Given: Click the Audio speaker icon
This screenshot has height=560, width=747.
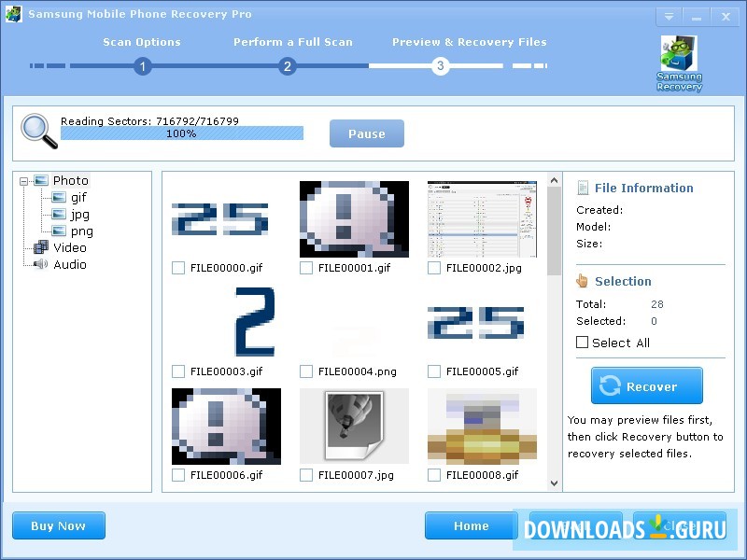Looking at the screenshot, I should tap(41, 264).
